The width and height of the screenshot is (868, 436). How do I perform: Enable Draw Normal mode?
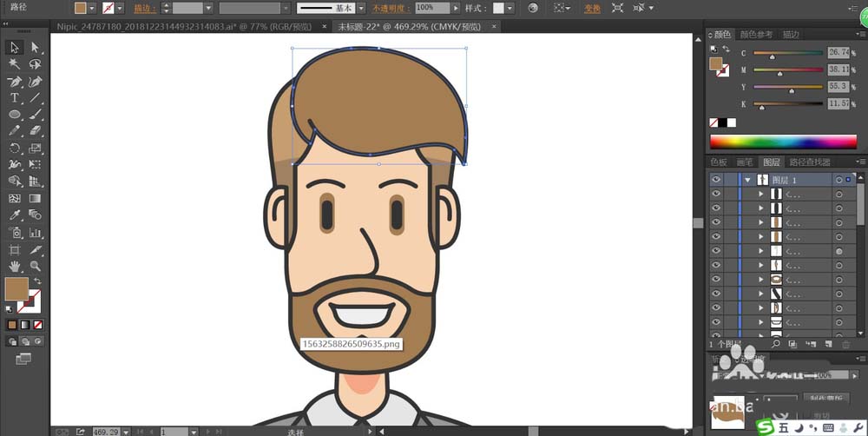tap(12, 341)
